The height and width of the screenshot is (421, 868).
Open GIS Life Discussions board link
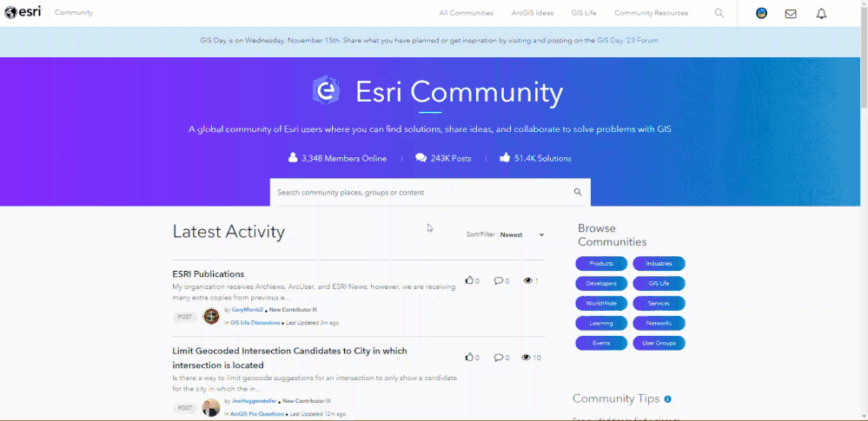pyautogui.click(x=255, y=323)
